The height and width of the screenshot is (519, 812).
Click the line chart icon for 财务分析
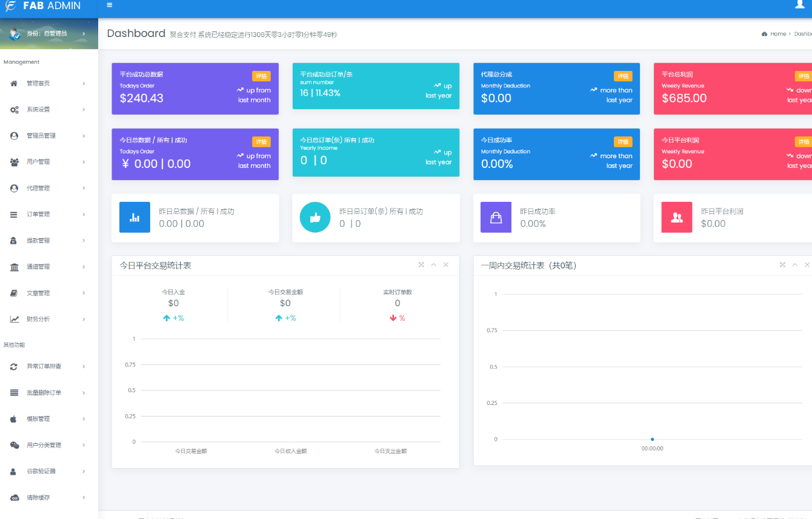coord(14,320)
